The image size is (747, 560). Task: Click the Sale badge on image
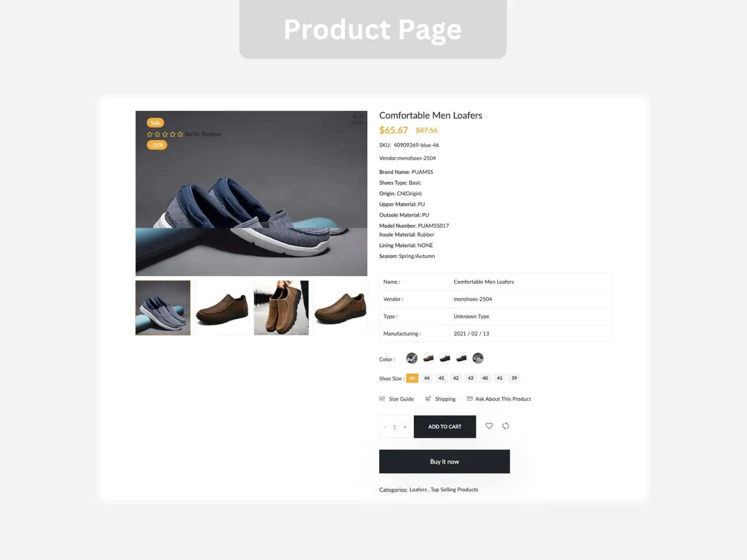point(155,122)
